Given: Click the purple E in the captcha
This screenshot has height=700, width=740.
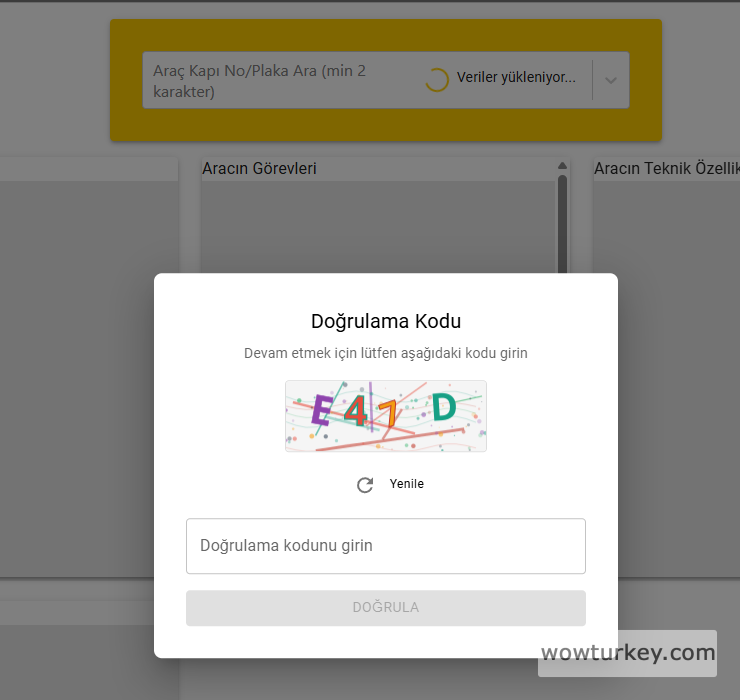Looking at the screenshot, I should [322, 409].
